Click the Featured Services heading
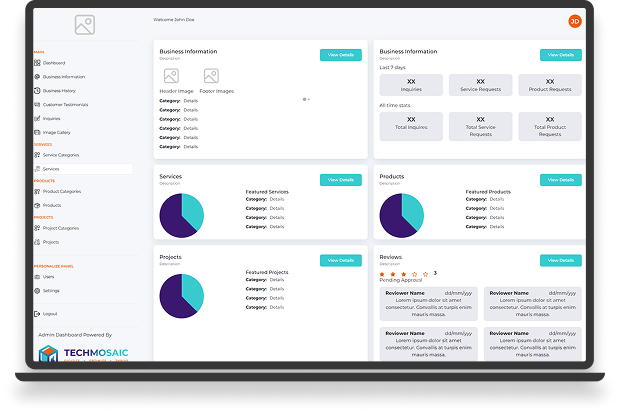The height and width of the screenshot is (412, 620). (x=267, y=192)
